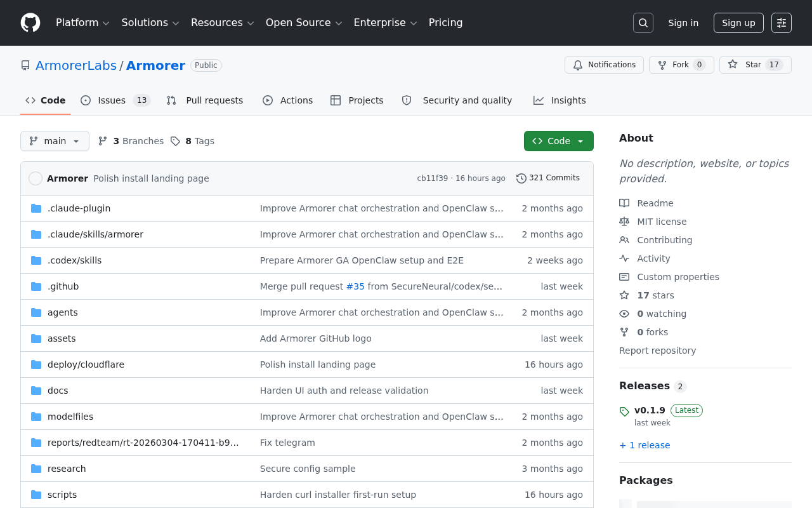Screen dimensions: 812x508
Task: Click the .codex/skills folder icon
Action: point(36,260)
